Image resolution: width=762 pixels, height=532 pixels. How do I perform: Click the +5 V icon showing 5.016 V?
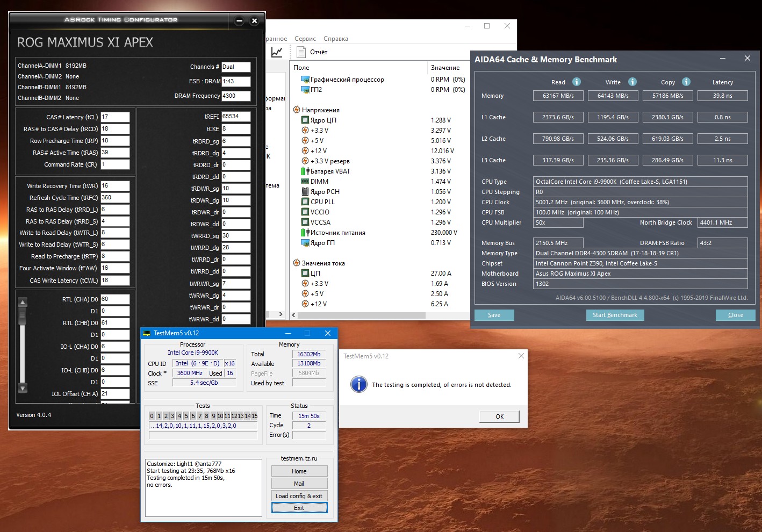click(x=305, y=141)
